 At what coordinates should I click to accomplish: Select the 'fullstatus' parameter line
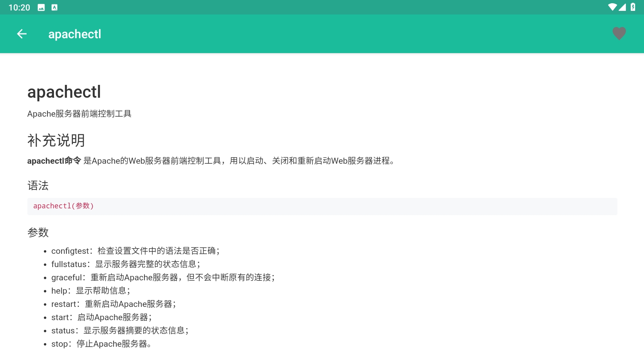coord(126,264)
